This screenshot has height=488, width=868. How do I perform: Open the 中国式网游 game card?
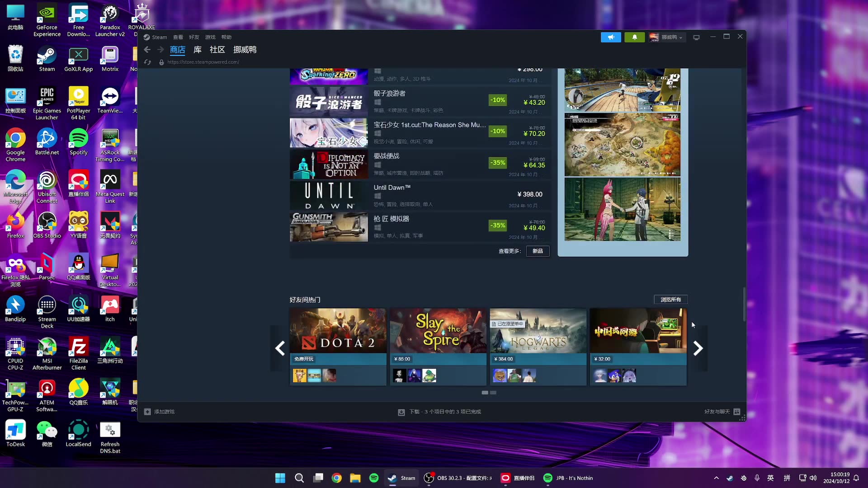tap(638, 347)
